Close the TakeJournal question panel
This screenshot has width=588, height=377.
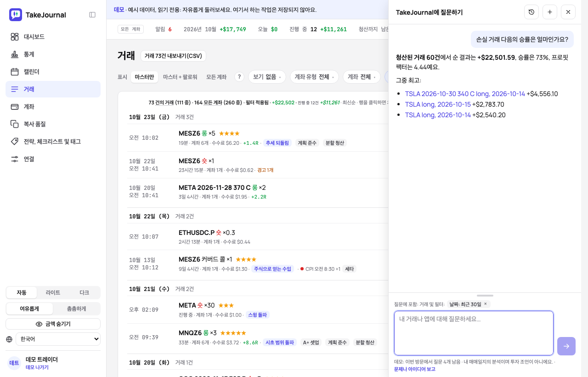pos(568,12)
